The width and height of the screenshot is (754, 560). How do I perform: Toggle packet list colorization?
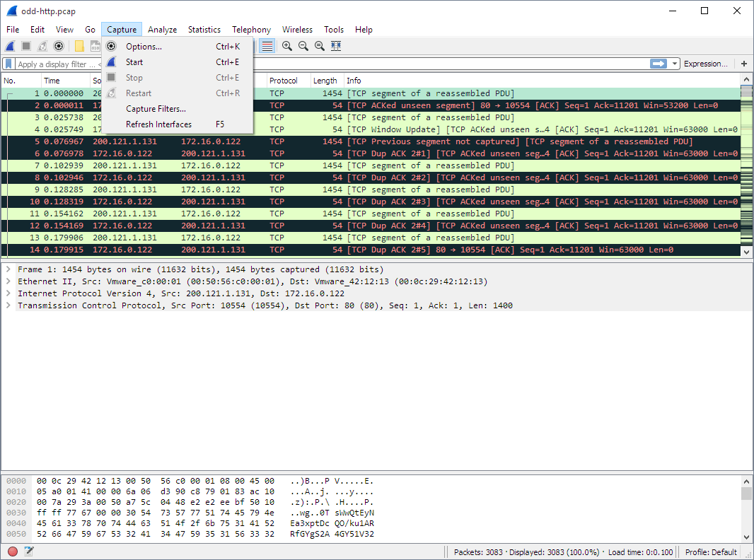pyautogui.click(x=266, y=46)
